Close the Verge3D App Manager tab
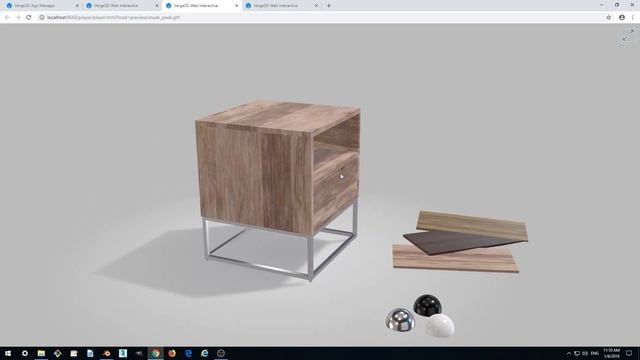Screen dimensions: 640x360 pyautogui.click(x=77, y=6)
